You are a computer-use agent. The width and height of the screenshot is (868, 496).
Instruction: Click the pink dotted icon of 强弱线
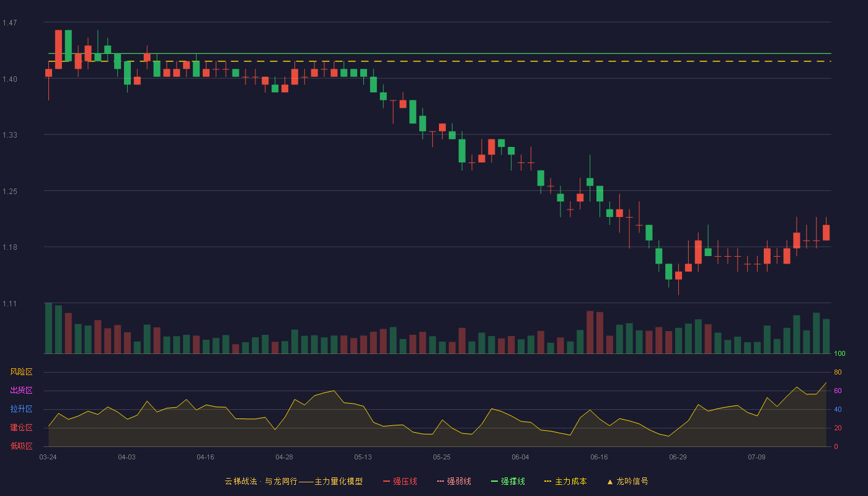pyautogui.click(x=440, y=481)
